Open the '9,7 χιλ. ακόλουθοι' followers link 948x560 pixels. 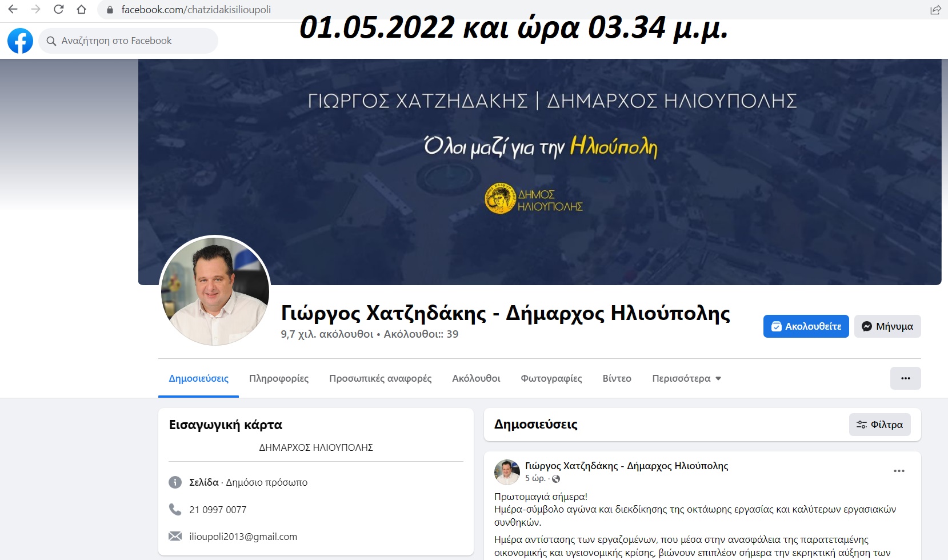pos(327,334)
